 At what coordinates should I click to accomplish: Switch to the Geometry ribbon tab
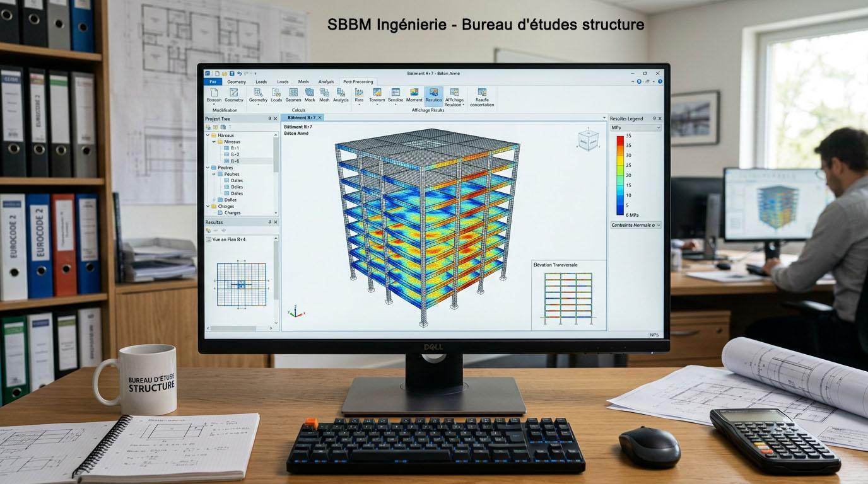pyautogui.click(x=237, y=82)
